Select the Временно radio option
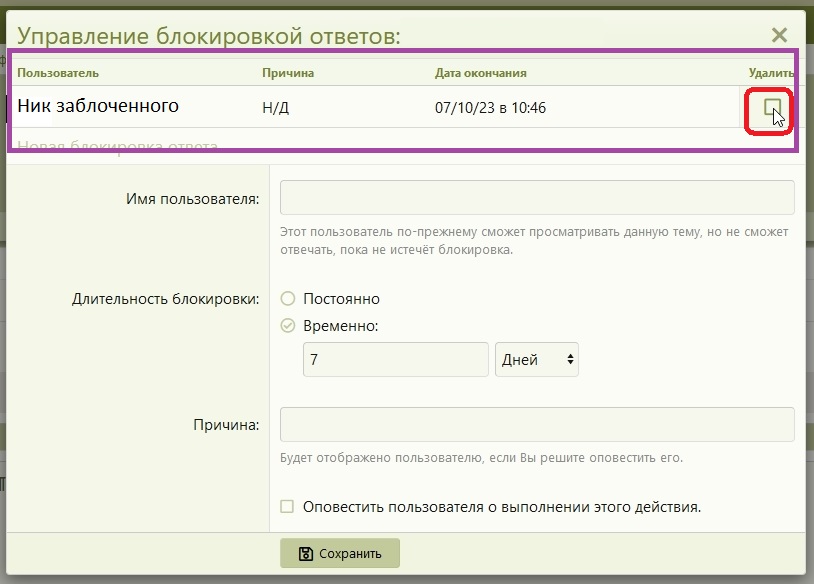 click(288, 325)
